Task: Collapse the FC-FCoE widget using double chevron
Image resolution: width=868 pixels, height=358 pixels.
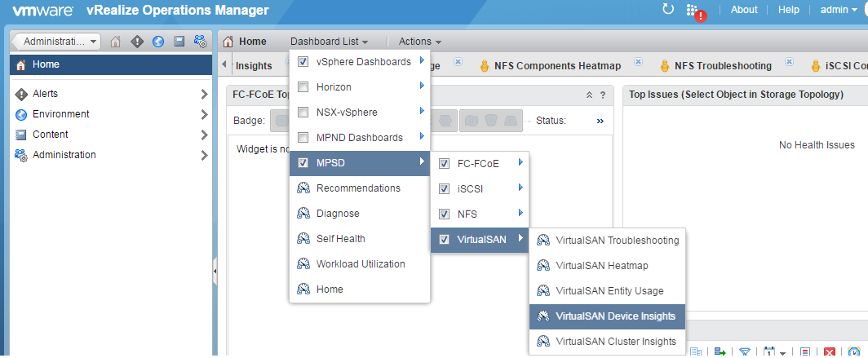Action: coord(590,95)
